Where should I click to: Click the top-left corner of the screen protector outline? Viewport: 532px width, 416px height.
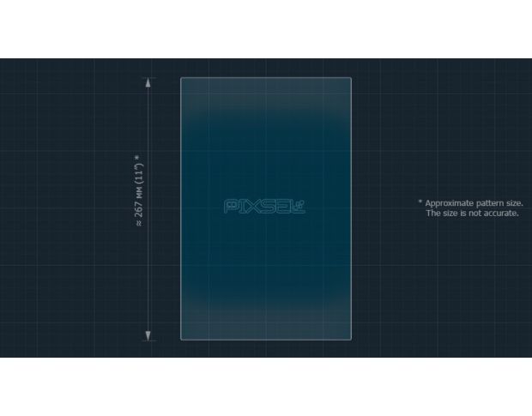pos(182,79)
